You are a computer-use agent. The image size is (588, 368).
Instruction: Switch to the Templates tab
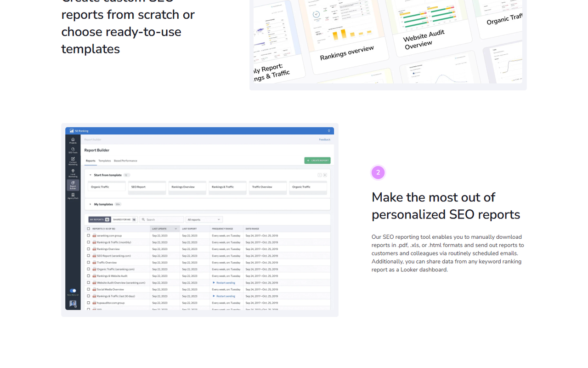[105, 161]
